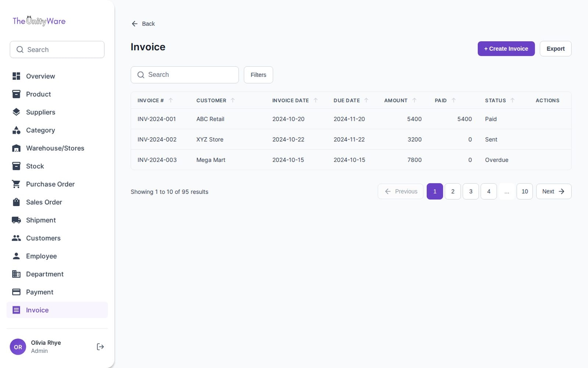Click the Department office icon

pos(16,274)
